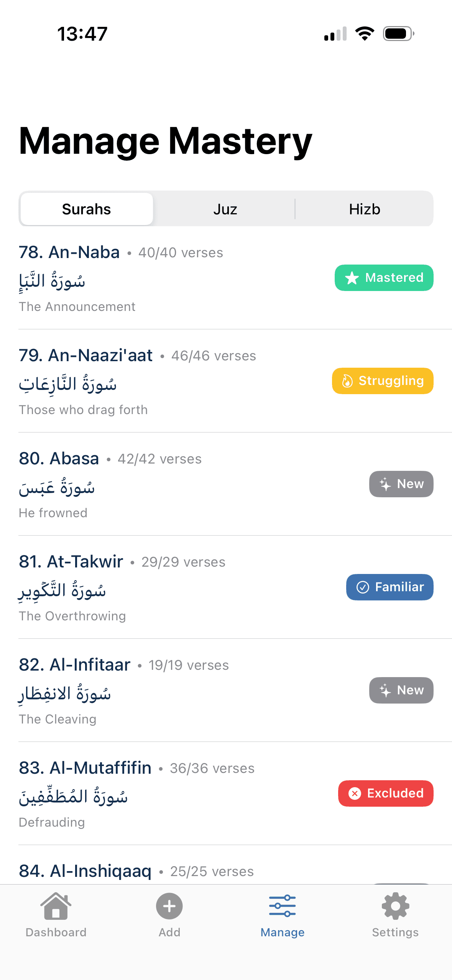Image resolution: width=452 pixels, height=980 pixels.
Task: Tap the X icon on Excluded badge
Action: (x=355, y=793)
